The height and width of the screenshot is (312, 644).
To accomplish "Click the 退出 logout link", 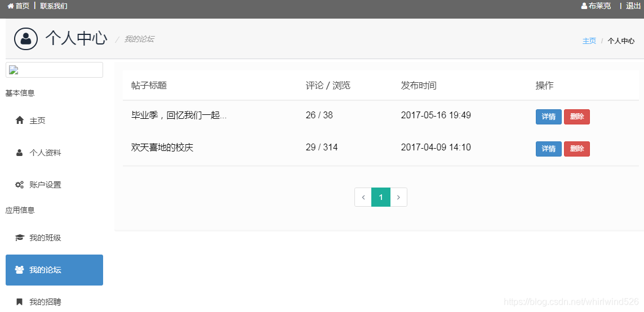I will tap(633, 6).
